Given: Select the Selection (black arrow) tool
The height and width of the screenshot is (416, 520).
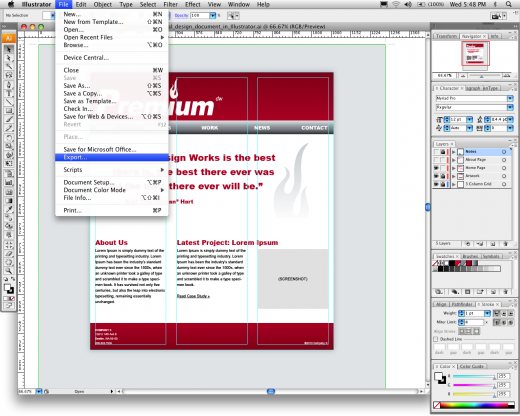Looking at the screenshot, I should tap(9, 49).
